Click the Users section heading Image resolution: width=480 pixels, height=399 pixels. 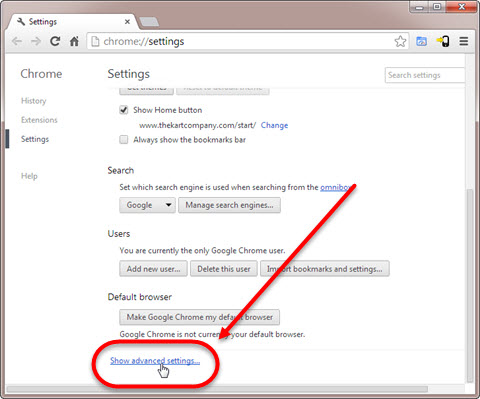[119, 234]
